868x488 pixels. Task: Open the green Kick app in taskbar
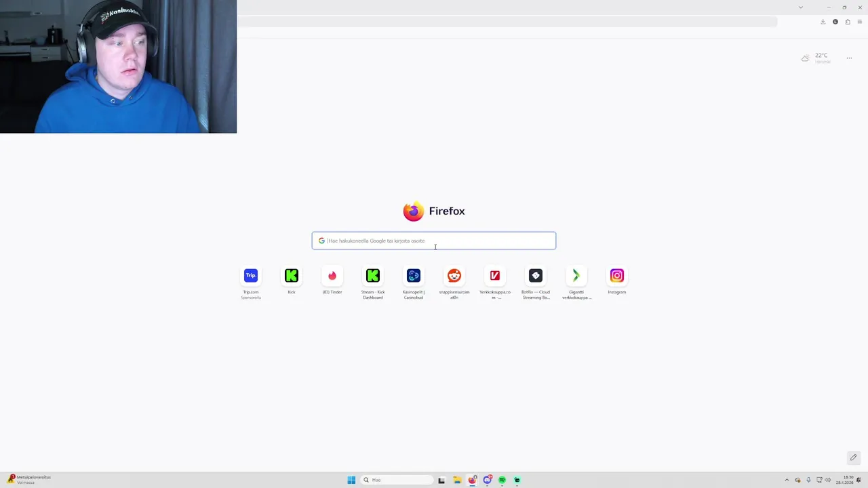click(517, 480)
